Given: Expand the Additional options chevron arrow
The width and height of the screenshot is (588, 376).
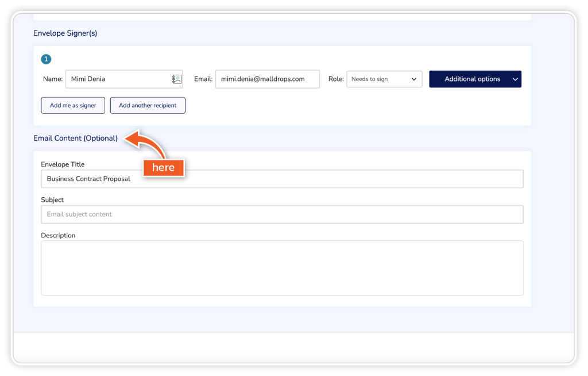Looking at the screenshot, I should click(514, 79).
